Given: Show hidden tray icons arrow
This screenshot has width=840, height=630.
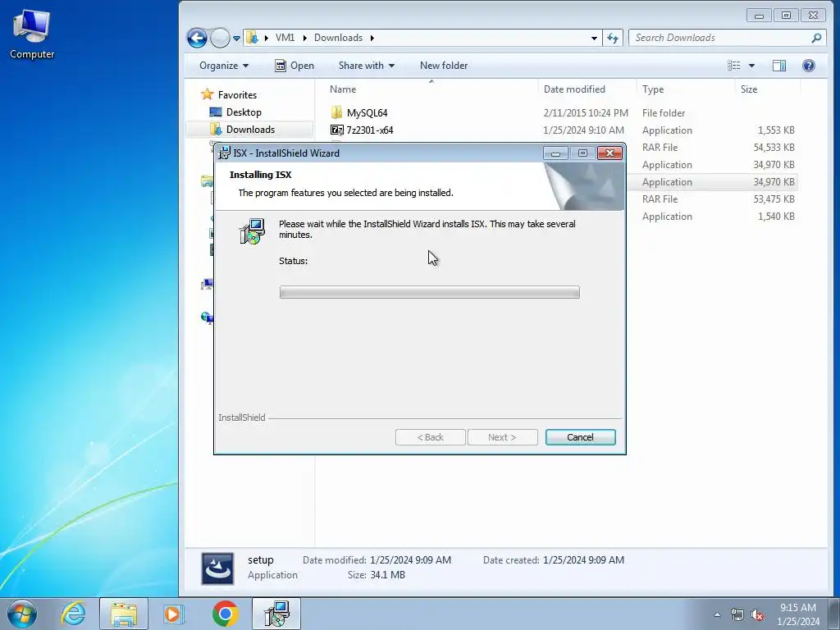Looking at the screenshot, I should click(x=717, y=614).
